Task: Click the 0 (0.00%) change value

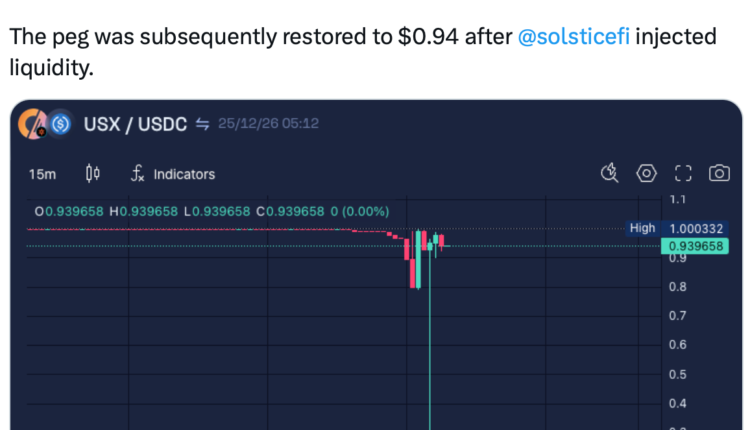Action: pos(359,211)
